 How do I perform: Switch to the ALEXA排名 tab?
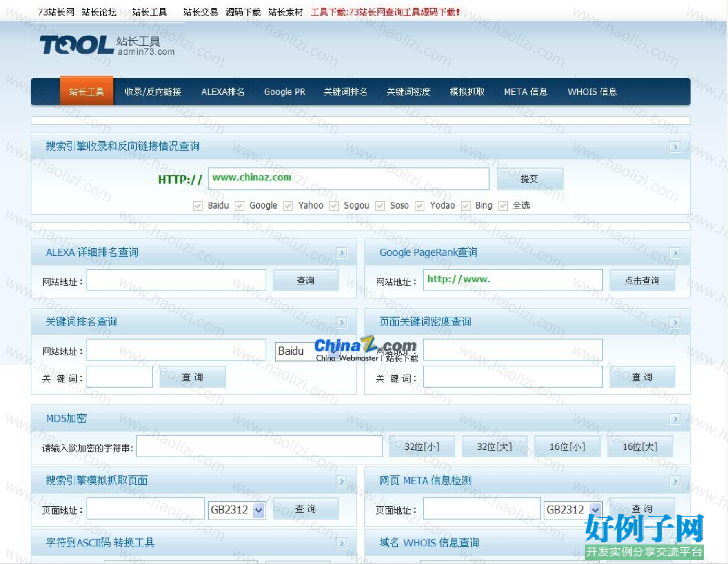[x=223, y=92]
